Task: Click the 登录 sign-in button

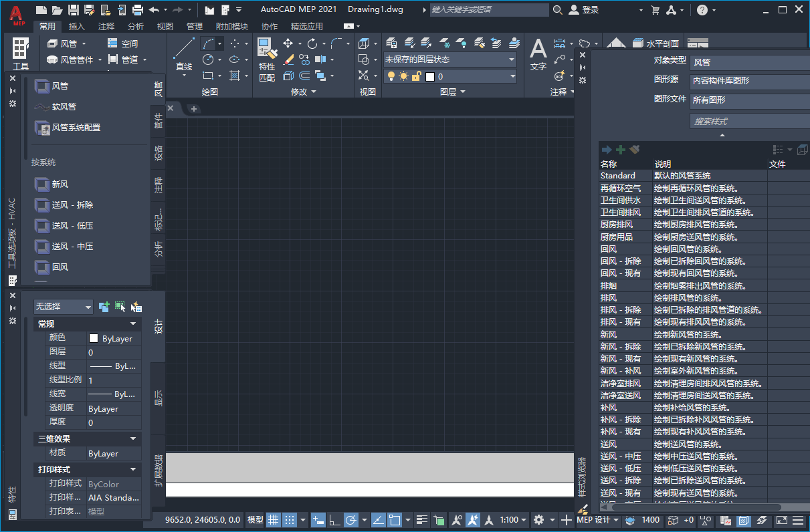Action: click(x=586, y=10)
